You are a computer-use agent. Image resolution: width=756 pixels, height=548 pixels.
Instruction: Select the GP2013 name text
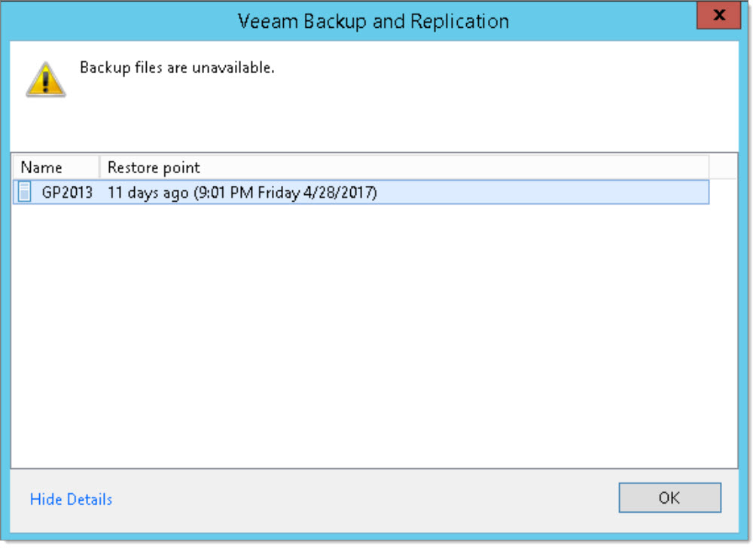tap(67, 193)
